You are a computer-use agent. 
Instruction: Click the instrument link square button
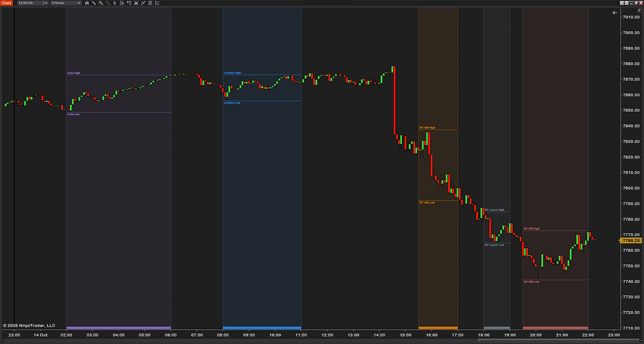pos(622,3)
